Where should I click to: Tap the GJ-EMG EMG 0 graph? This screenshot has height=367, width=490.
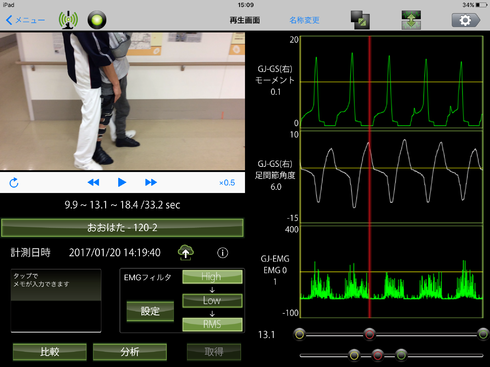392,272
